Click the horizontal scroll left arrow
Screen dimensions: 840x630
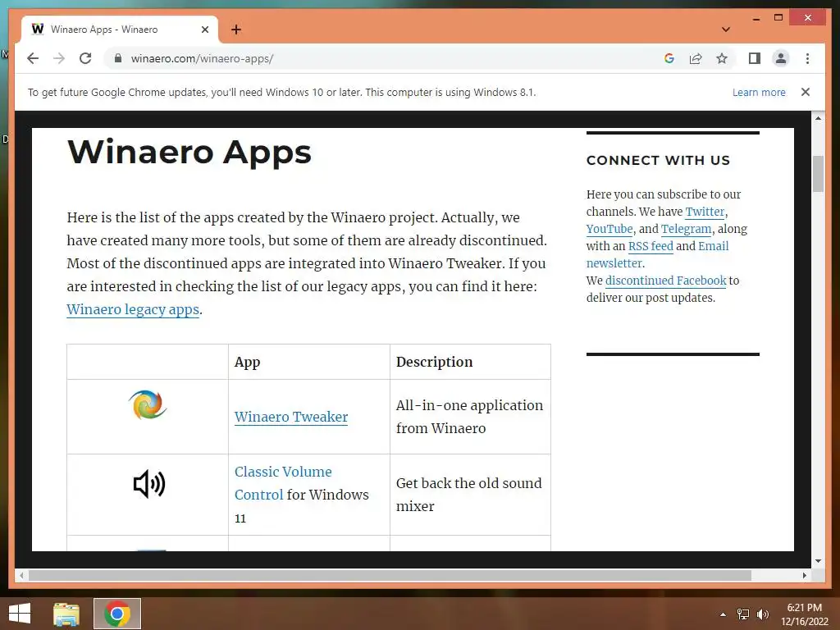[21, 575]
